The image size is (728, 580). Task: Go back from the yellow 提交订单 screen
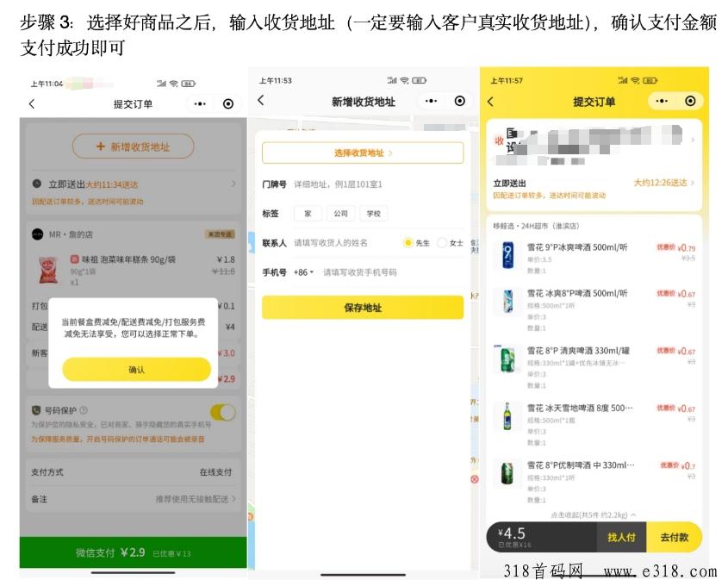[491, 101]
